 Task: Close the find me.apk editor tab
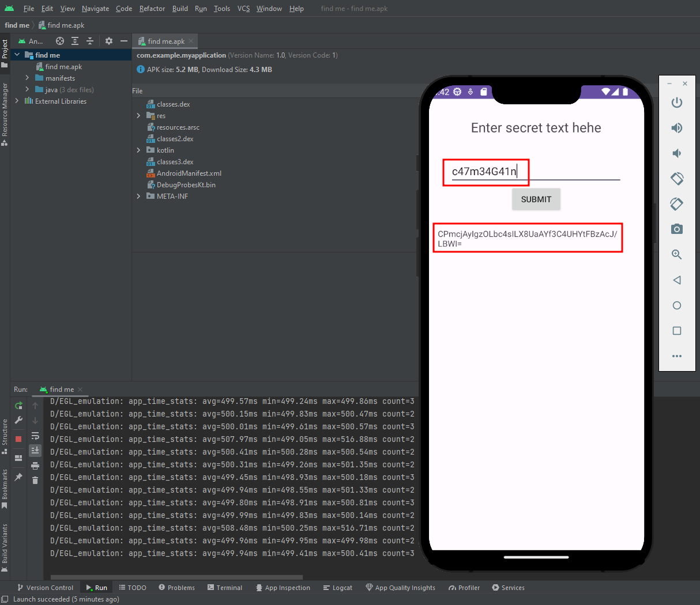point(191,41)
